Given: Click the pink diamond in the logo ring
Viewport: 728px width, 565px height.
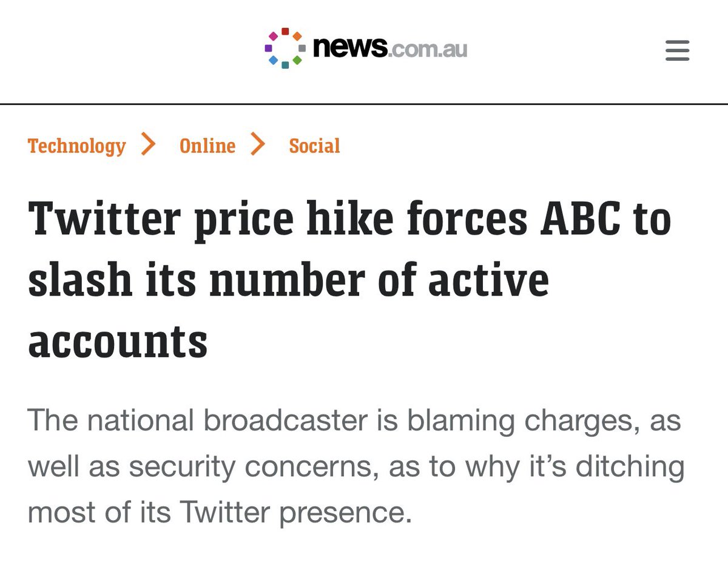Looking at the screenshot, I should point(273,36).
